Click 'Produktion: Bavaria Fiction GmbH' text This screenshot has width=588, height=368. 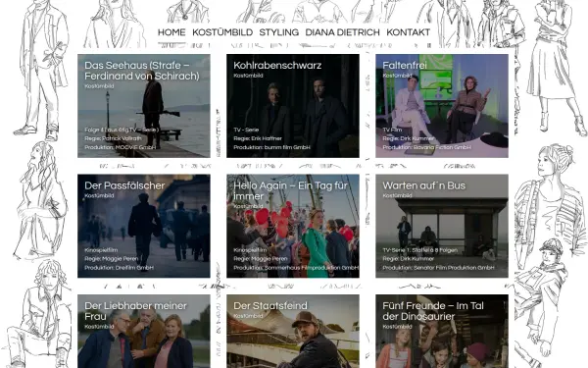click(x=426, y=147)
